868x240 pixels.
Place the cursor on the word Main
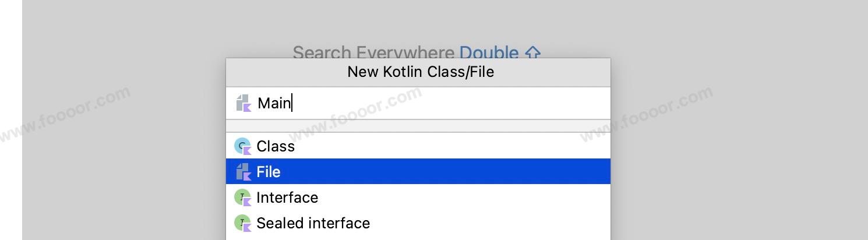click(x=274, y=104)
